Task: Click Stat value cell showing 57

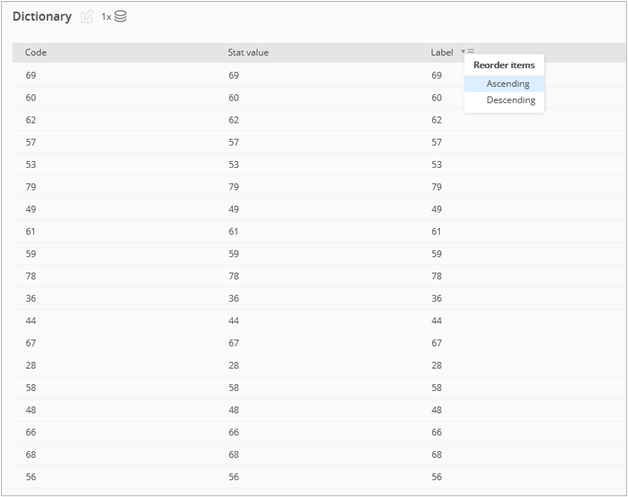Action: tap(233, 142)
